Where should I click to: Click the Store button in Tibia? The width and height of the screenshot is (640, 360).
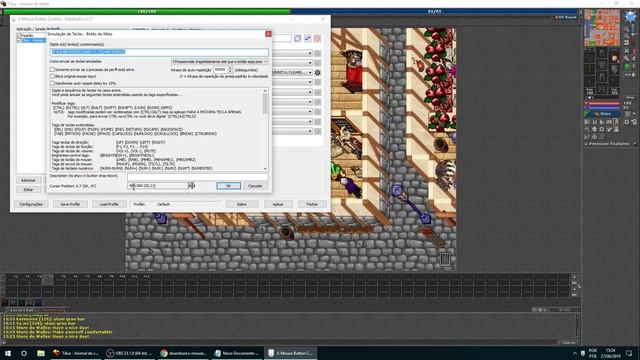603,114
